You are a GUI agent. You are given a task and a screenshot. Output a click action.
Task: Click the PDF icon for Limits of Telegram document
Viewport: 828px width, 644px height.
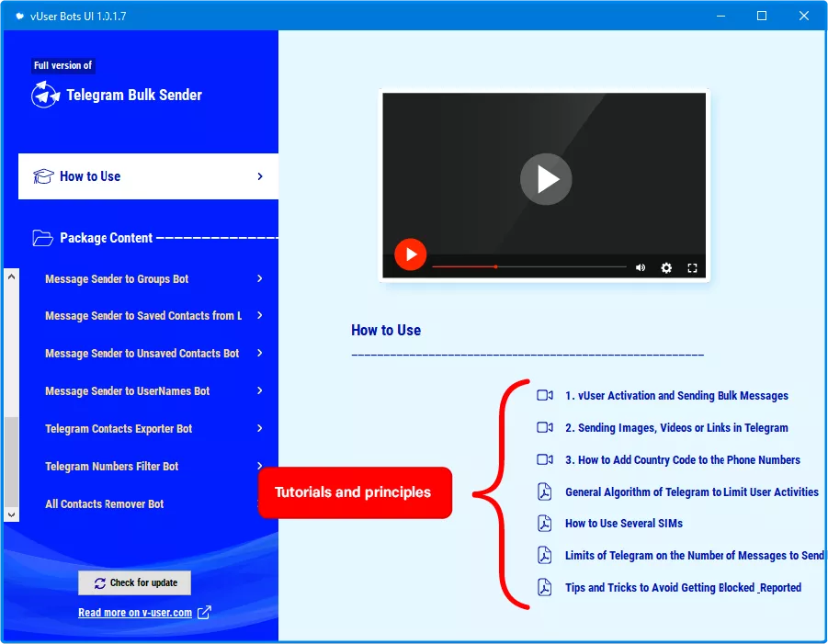(544, 555)
